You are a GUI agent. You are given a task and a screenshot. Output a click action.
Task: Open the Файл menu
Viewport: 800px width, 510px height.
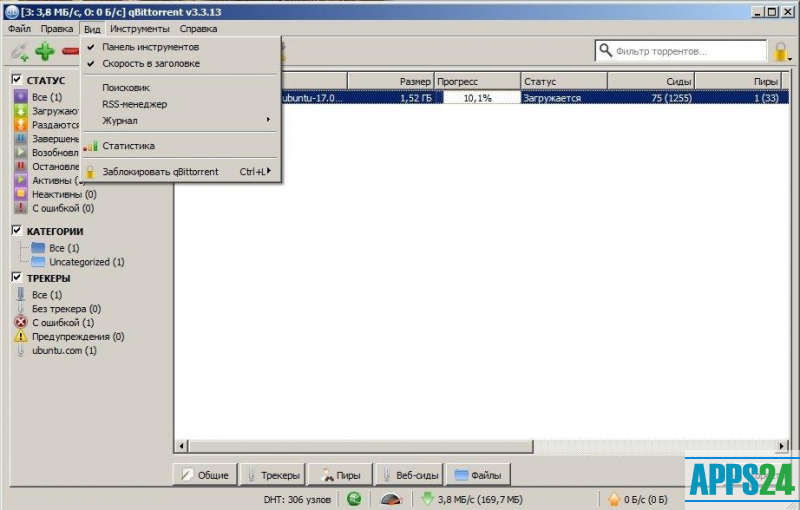(19, 29)
